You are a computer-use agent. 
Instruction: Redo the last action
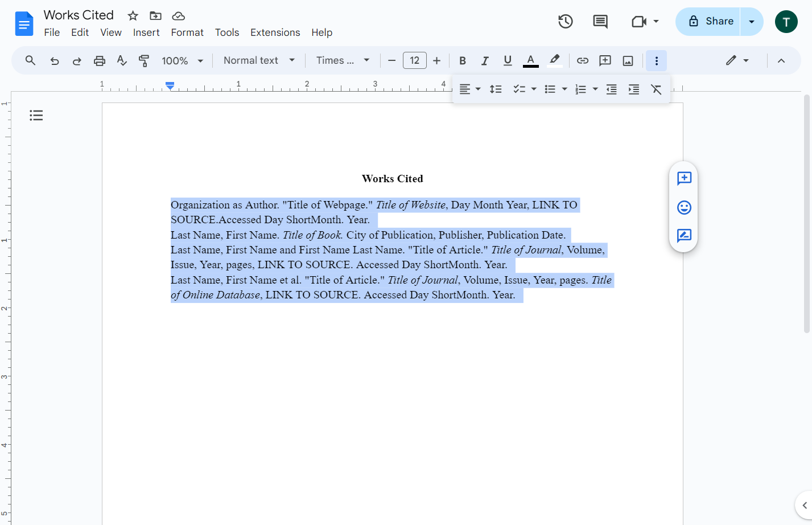(x=77, y=60)
